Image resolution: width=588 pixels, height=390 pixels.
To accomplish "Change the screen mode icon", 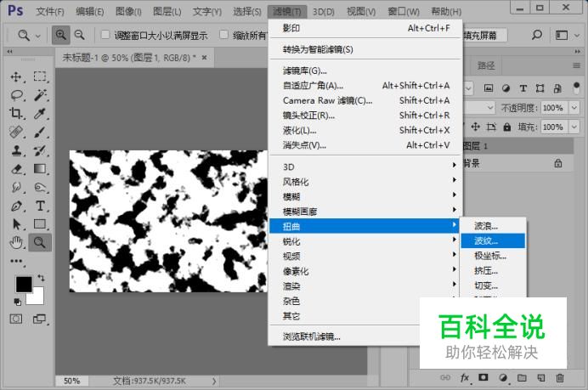I will click(39, 319).
